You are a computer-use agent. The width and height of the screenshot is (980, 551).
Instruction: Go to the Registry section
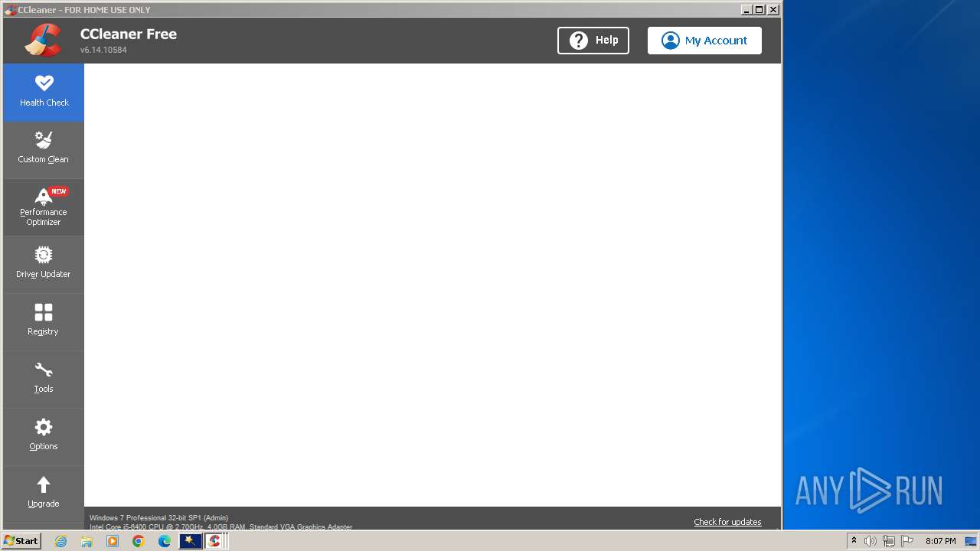(44, 322)
